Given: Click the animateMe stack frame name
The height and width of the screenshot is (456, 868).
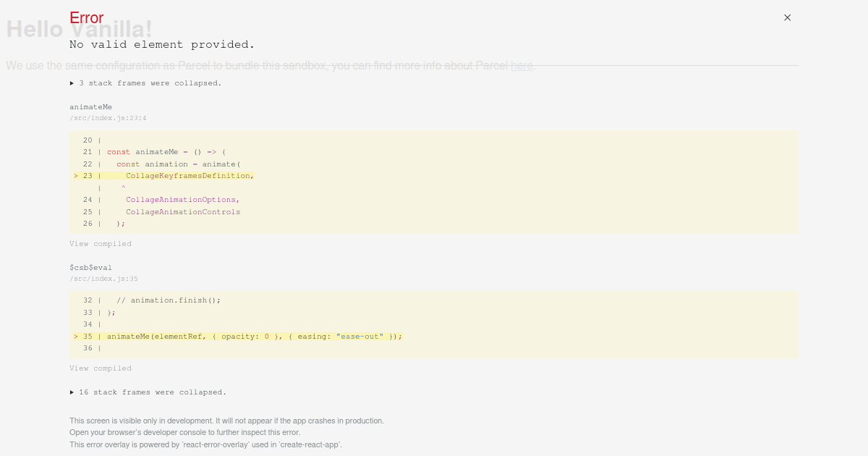Looking at the screenshot, I should coord(90,107).
